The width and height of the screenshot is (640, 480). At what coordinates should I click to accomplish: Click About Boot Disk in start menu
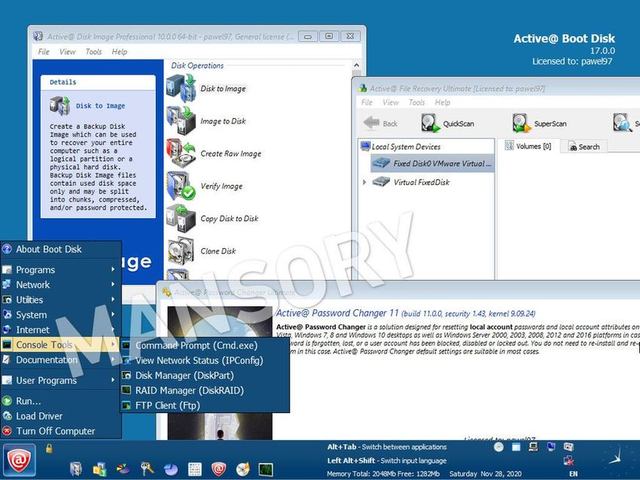60,249
